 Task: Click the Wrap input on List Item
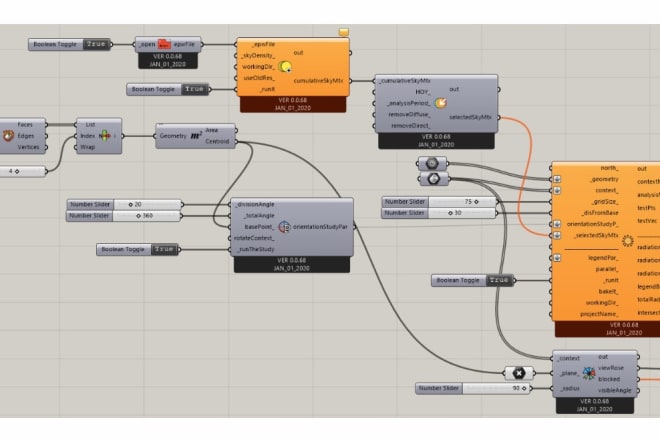tap(88, 147)
